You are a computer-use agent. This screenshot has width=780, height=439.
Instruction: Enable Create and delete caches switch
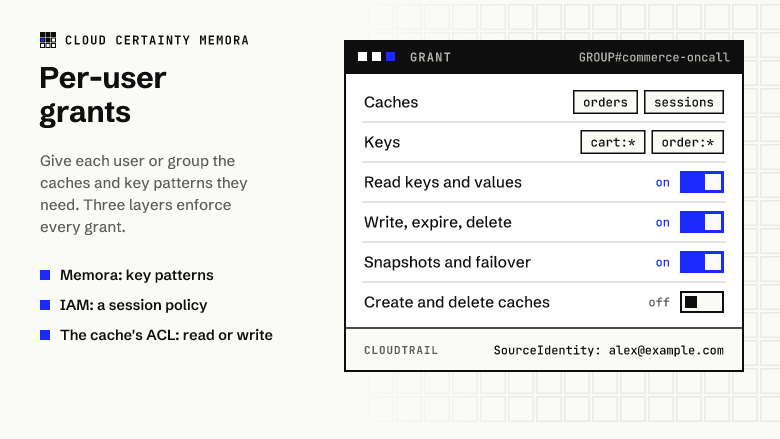[701, 302]
